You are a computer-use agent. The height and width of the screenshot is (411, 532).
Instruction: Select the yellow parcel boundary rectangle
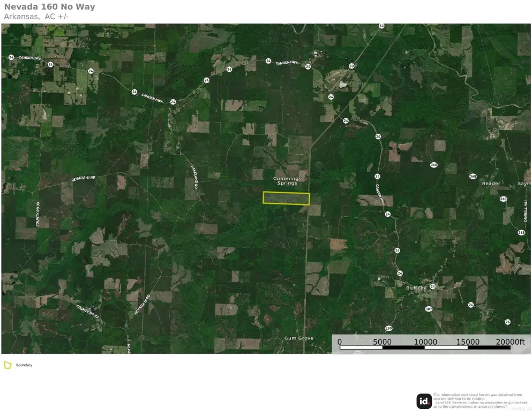pos(286,198)
